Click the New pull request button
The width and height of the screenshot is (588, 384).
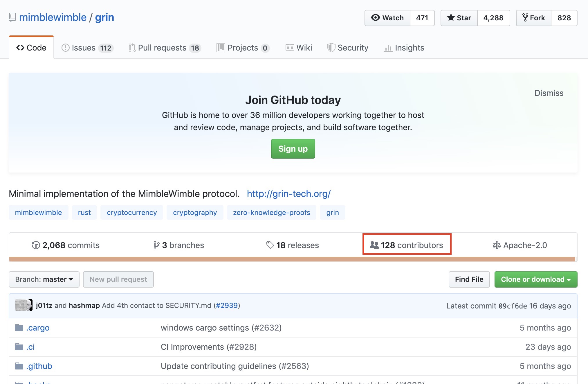118,279
